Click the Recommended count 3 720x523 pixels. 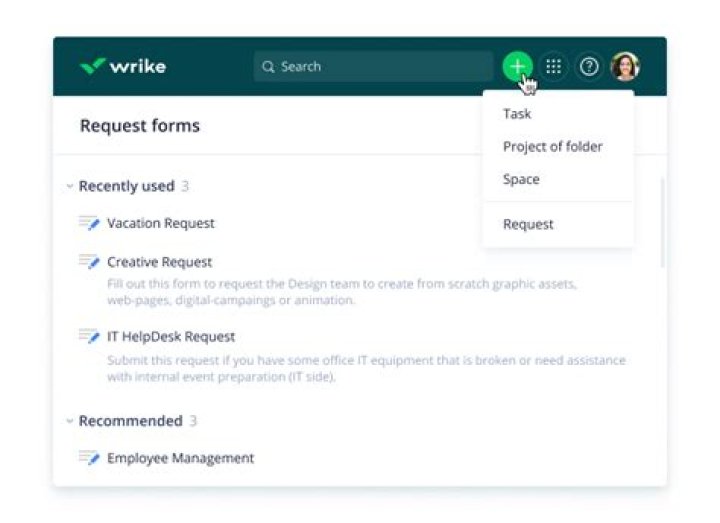[193, 421]
